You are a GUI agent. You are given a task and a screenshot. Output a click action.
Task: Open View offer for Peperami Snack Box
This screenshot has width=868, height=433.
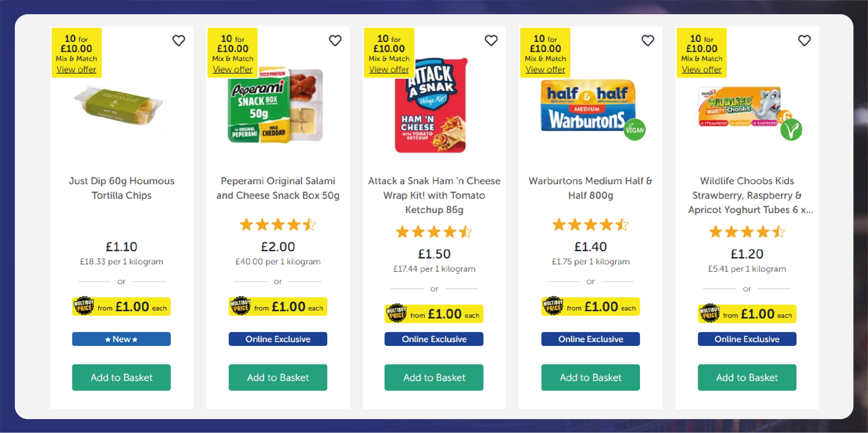(233, 69)
